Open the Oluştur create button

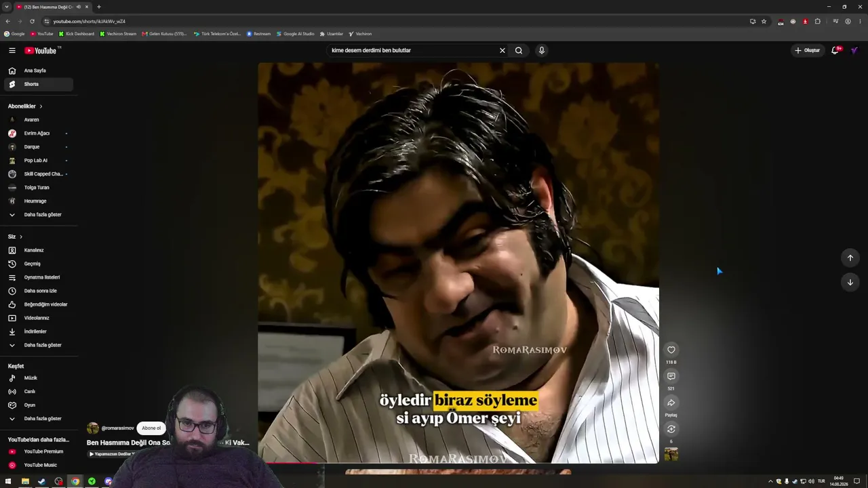point(807,50)
